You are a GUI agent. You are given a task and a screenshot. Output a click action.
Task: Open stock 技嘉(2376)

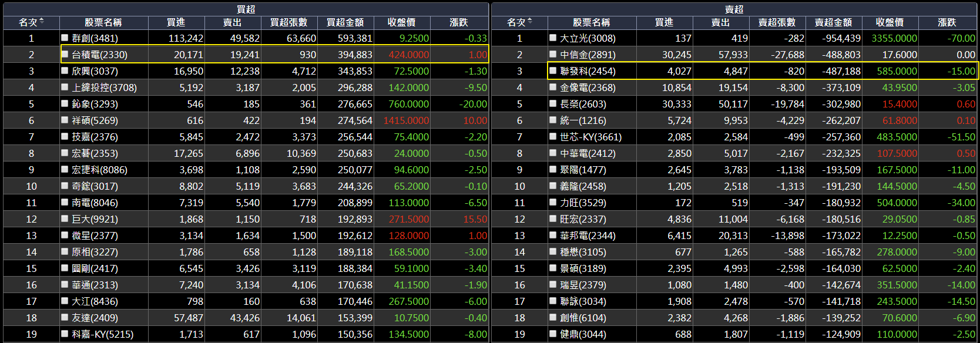click(x=95, y=137)
